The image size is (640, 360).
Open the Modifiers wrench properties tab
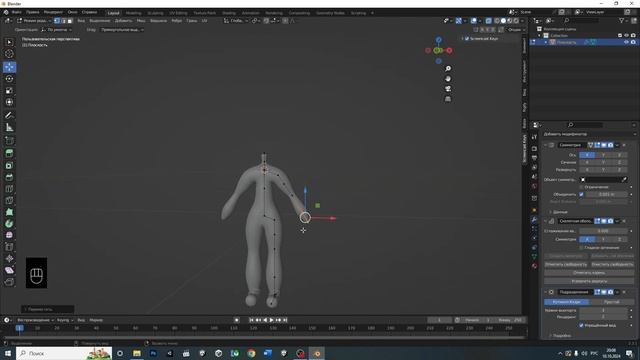(x=534, y=220)
